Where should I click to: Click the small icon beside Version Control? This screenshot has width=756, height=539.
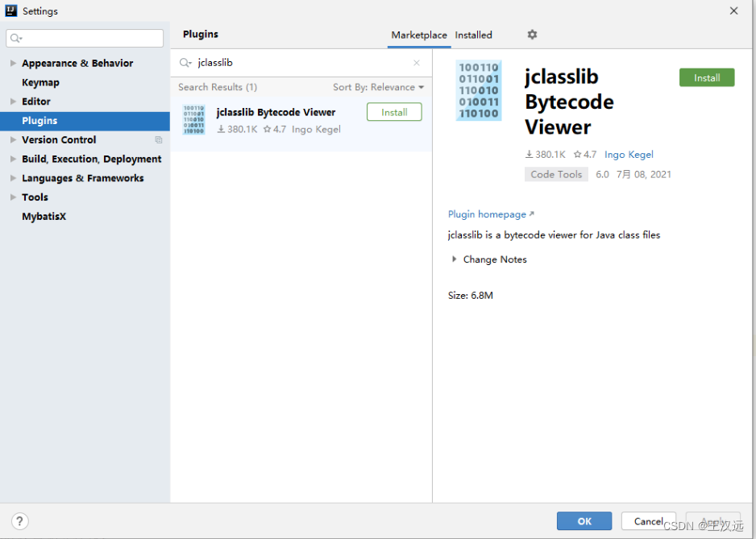click(158, 139)
